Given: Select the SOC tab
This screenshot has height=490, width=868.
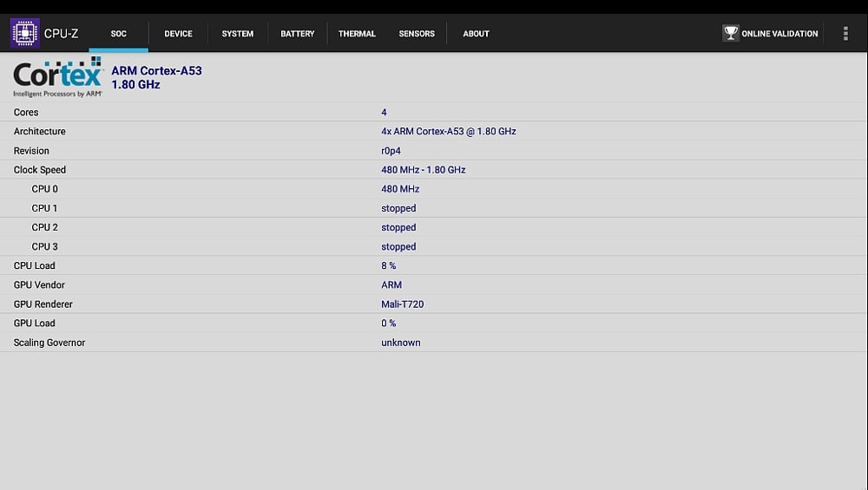Looking at the screenshot, I should tap(118, 34).
